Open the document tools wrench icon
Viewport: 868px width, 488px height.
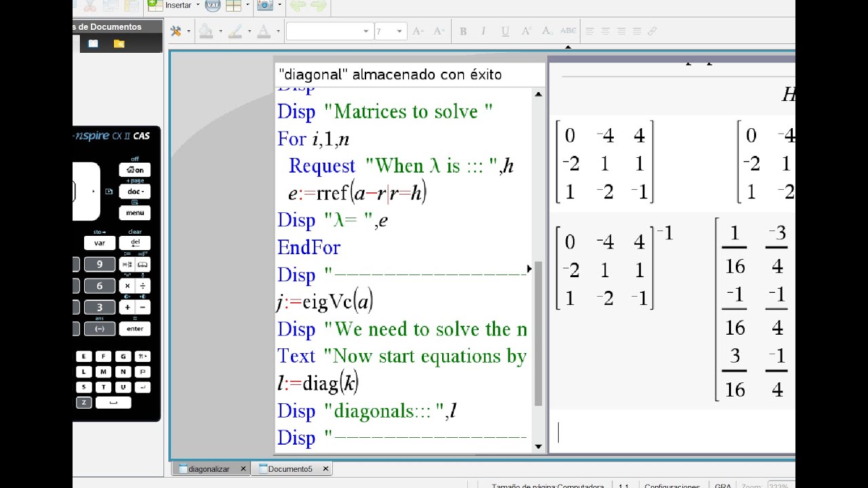[x=176, y=31]
